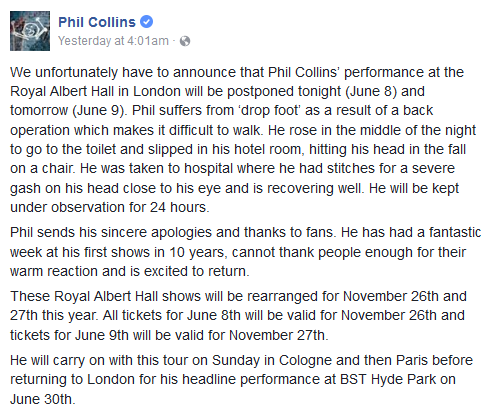This screenshot has width=493, height=419.
Task: Click the words 'drop foot' in the post
Action: (270, 110)
